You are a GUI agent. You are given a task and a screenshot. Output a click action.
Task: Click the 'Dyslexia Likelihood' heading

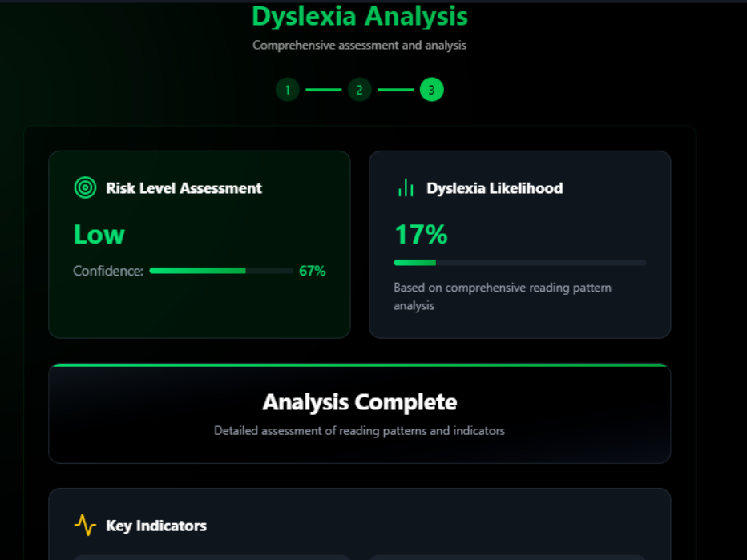(495, 188)
